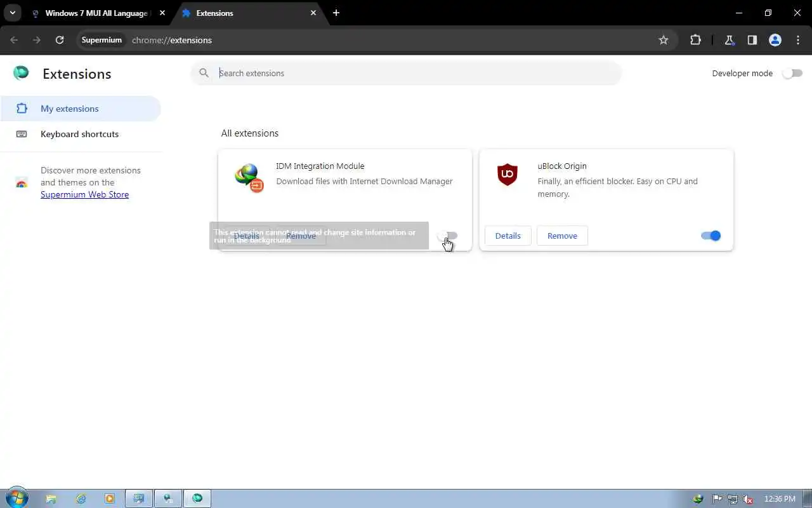Launch Internet Explorer from taskbar
This screenshot has width=812, height=508.
click(81, 498)
